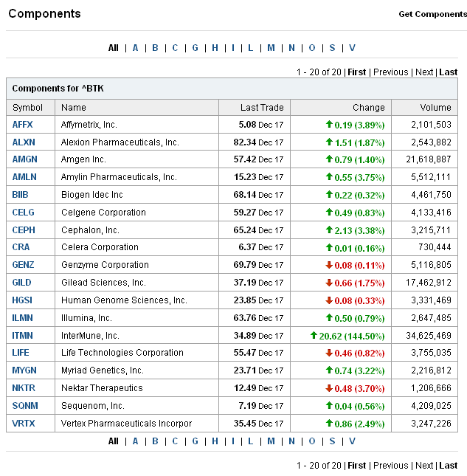Image resolution: width=467 pixels, height=476 pixels.
Task: Click the top Previous pagination link
Action: pos(391,72)
